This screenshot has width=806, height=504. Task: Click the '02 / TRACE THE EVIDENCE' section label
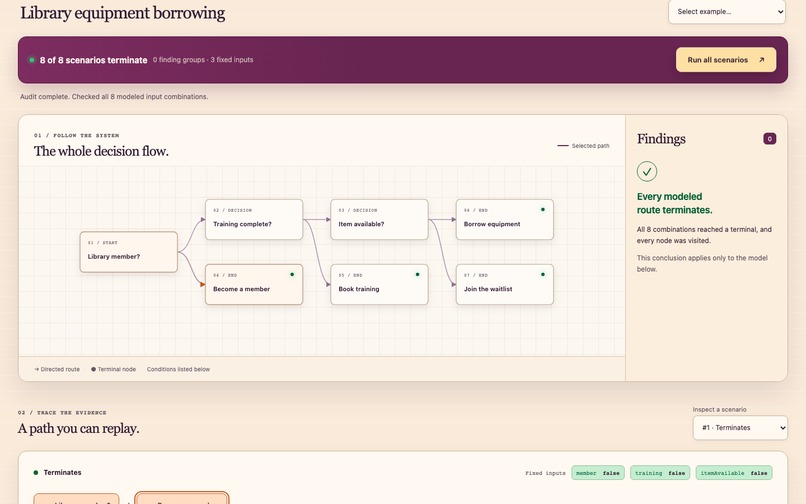tap(62, 412)
